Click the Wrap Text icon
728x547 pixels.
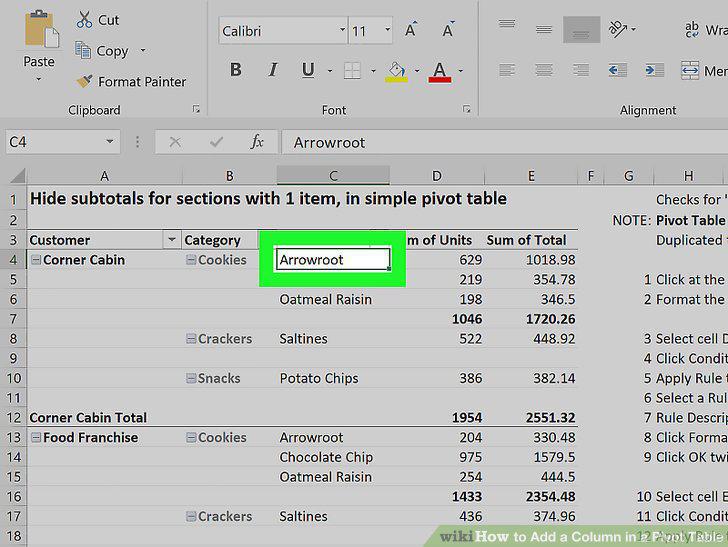(x=692, y=29)
